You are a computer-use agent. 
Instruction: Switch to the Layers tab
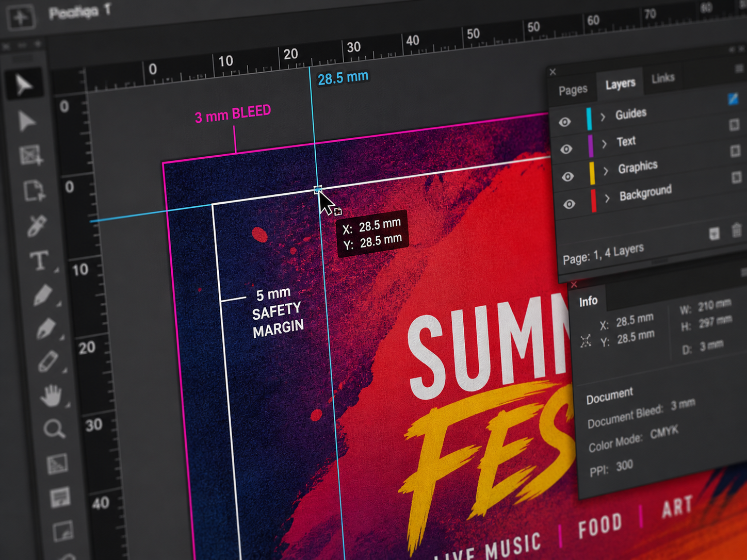coord(621,84)
